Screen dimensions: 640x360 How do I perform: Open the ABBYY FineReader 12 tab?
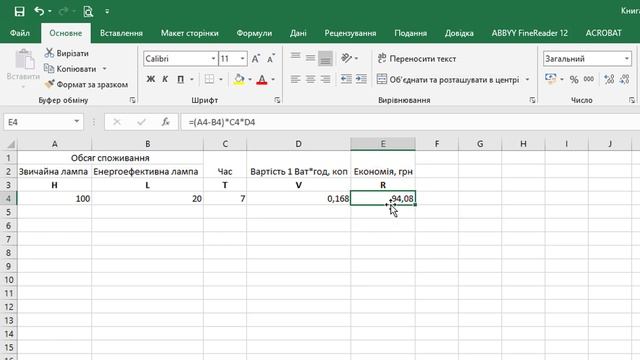pyautogui.click(x=529, y=33)
